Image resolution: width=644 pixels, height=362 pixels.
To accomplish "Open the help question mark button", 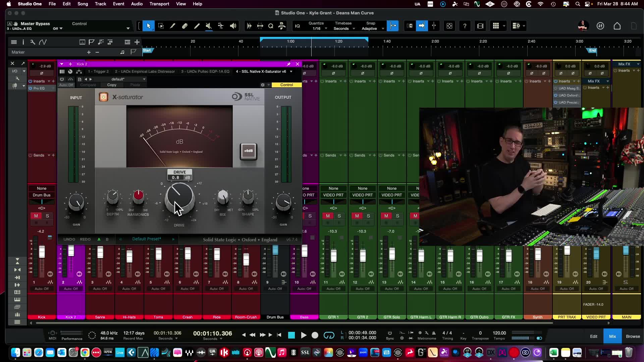I will point(465,26).
